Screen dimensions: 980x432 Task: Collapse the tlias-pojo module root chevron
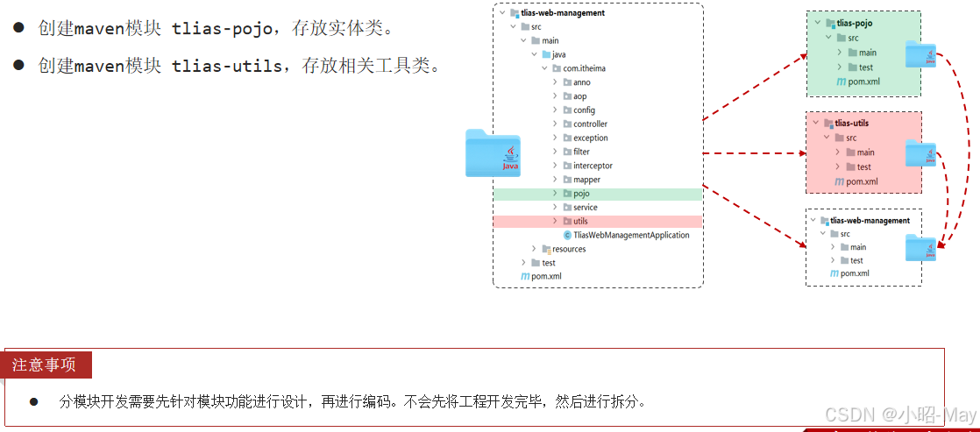818,23
